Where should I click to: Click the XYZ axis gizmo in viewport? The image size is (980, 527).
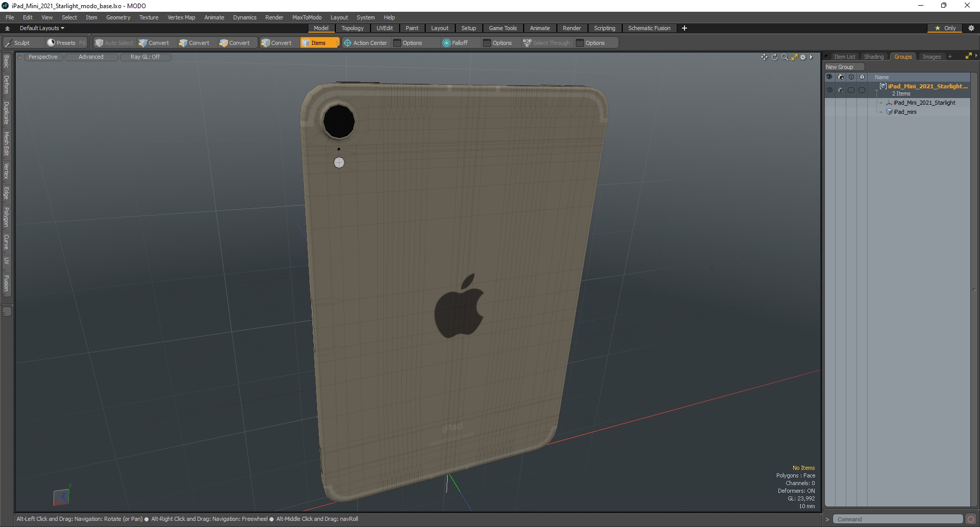pyautogui.click(x=61, y=495)
